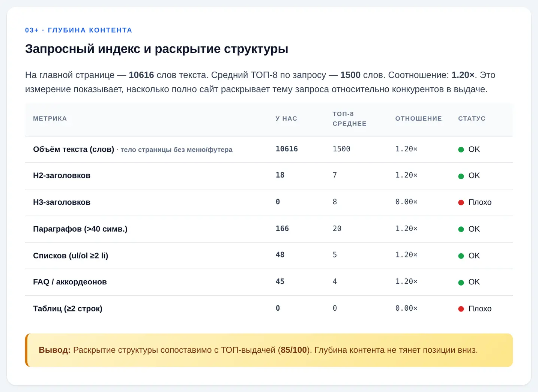Screen dimensions: 538x392
Task: Click the 'Таблиц (≥2 строк)' metric label
Action: (68, 308)
